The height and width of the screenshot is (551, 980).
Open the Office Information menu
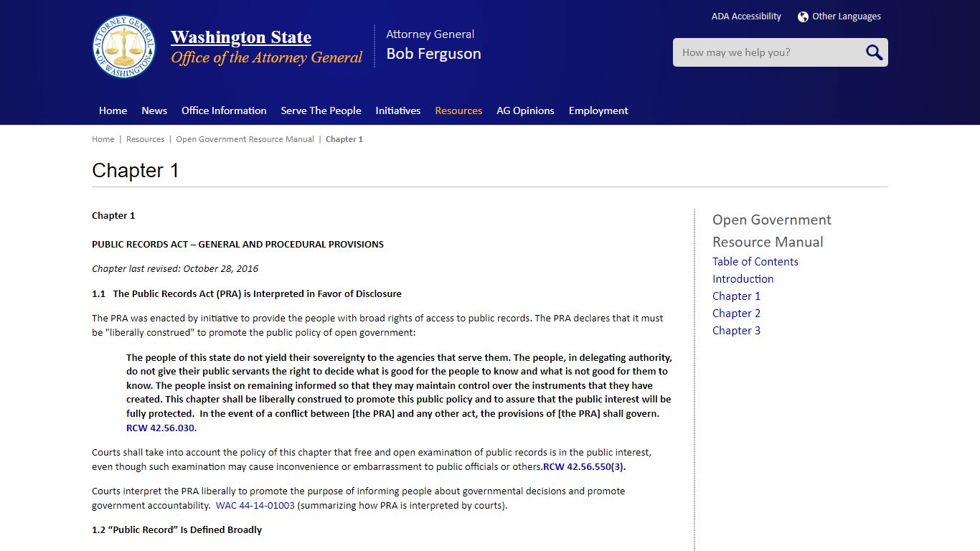click(x=224, y=110)
